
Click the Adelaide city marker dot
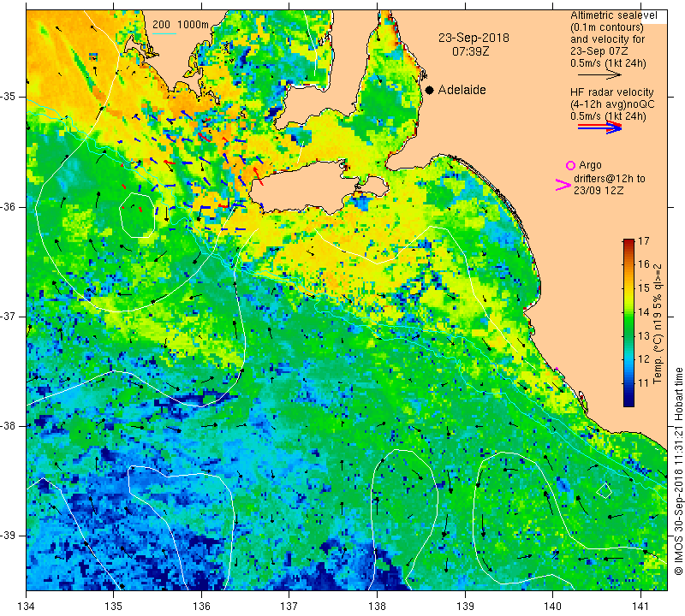click(x=430, y=90)
